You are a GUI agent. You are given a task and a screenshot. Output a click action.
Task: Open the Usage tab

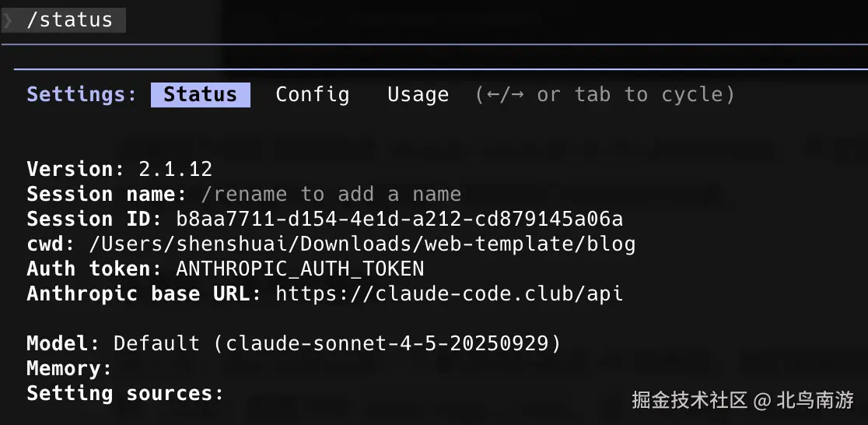click(418, 95)
